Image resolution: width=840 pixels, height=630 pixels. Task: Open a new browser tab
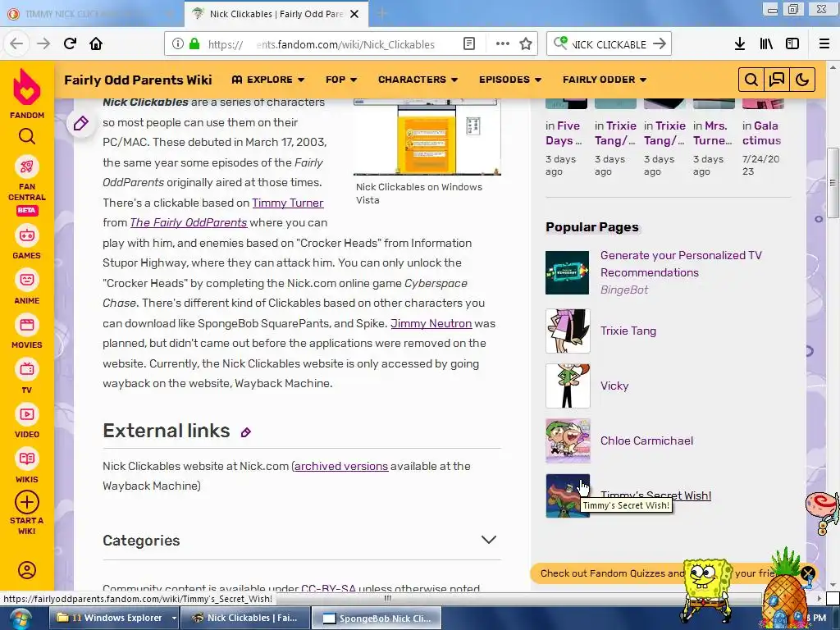(381, 13)
